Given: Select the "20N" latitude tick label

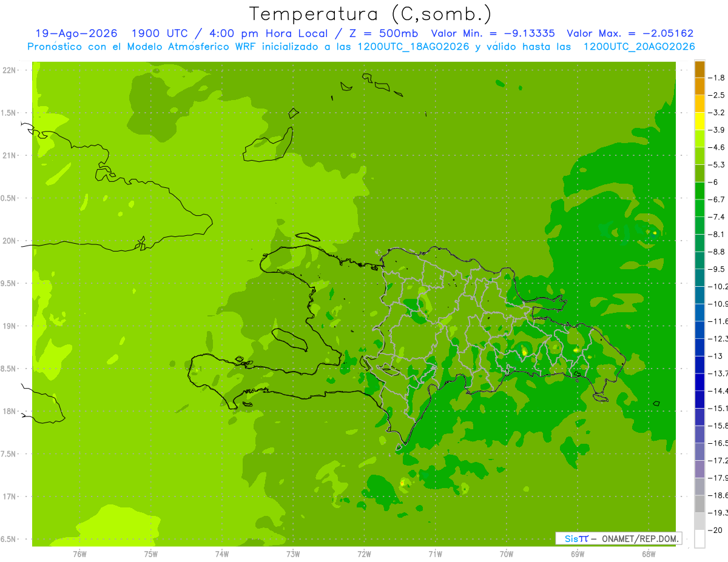Looking at the screenshot, I should pos(10,241).
